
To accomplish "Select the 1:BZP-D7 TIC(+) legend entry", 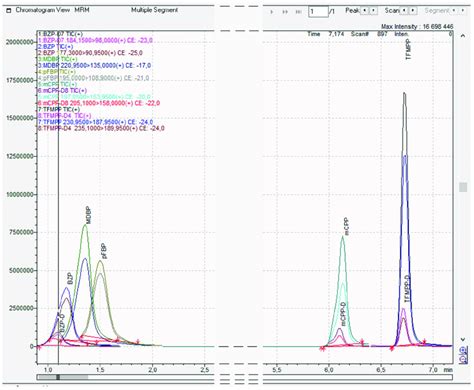I will [x=60, y=34].
